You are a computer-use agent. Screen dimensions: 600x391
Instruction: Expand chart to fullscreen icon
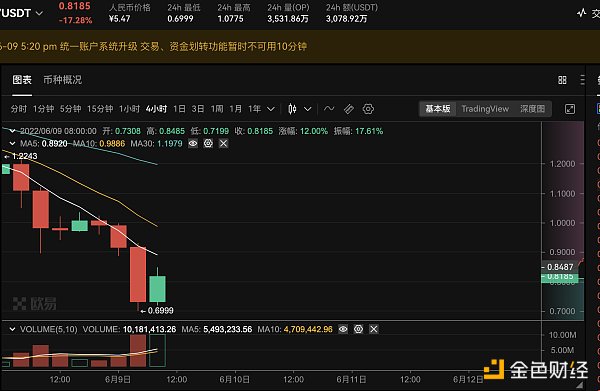coord(570,109)
